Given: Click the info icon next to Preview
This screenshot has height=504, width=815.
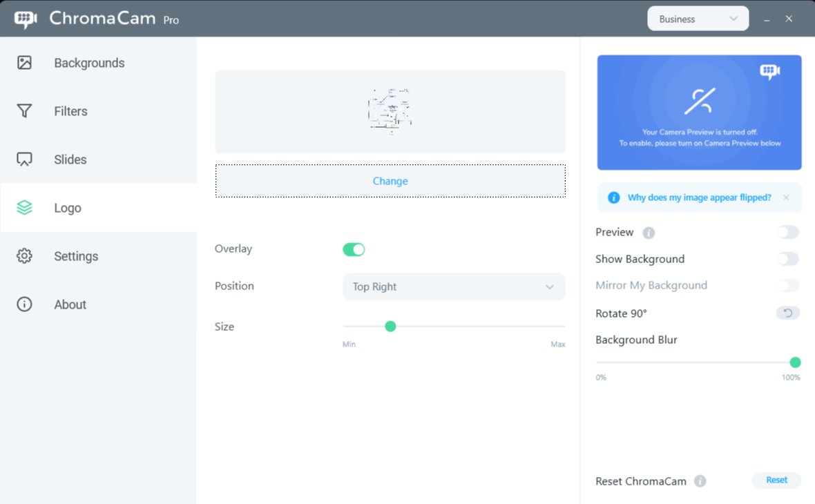Looking at the screenshot, I should [x=649, y=233].
